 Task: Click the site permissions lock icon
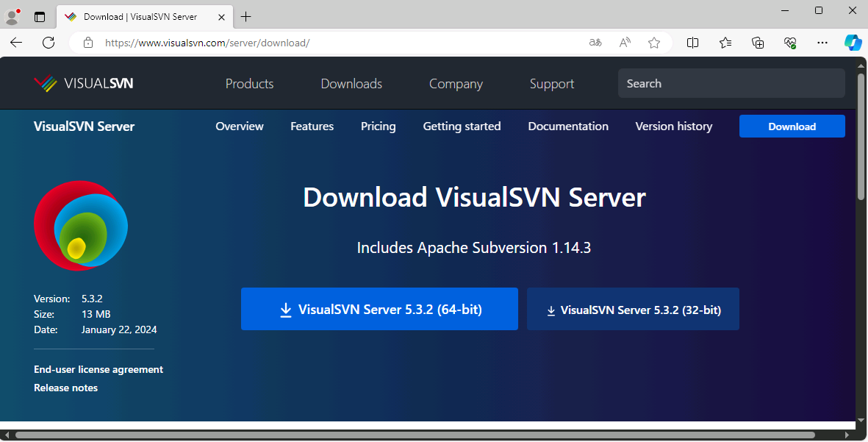[88, 43]
